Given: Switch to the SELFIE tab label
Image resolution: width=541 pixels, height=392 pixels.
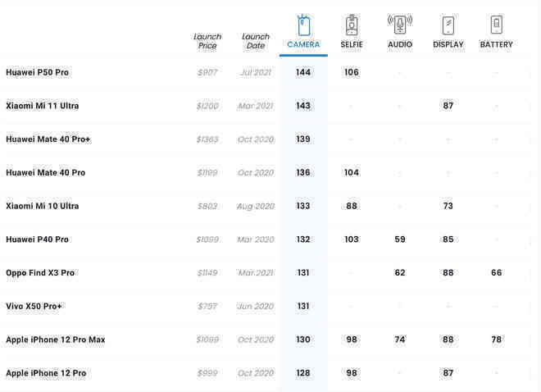Looking at the screenshot, I should point(352,44).
